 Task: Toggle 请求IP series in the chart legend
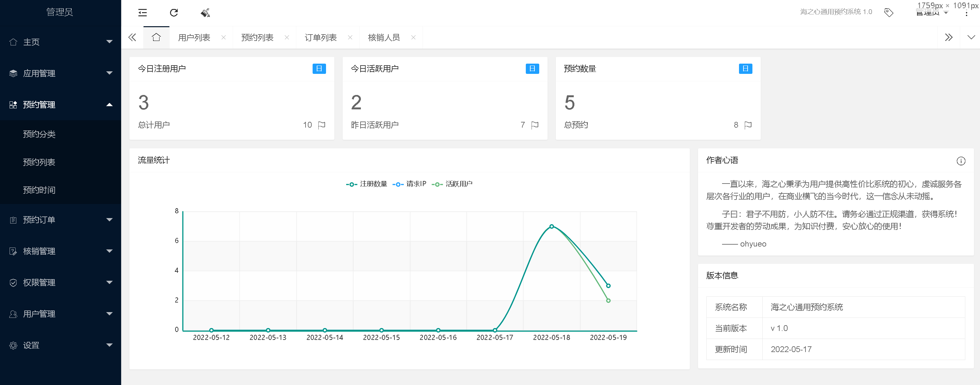(x=409, y=184)
